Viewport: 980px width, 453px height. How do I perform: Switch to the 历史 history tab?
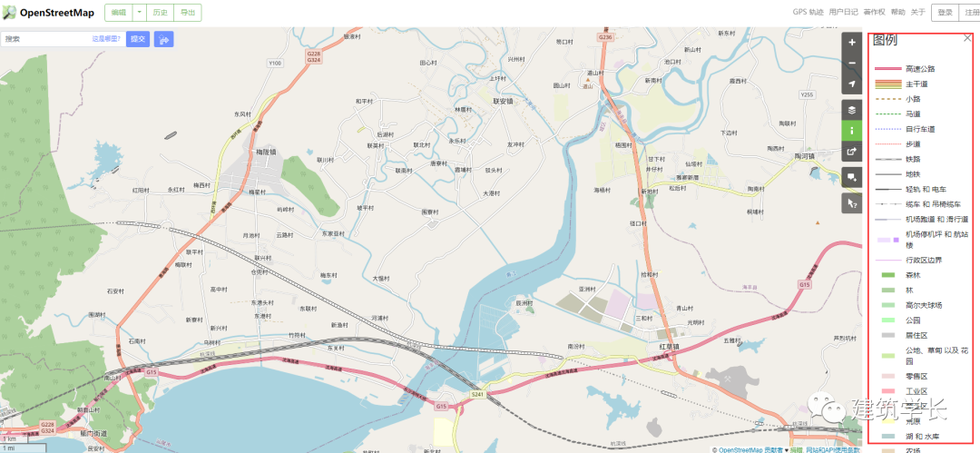click(160, 13)
